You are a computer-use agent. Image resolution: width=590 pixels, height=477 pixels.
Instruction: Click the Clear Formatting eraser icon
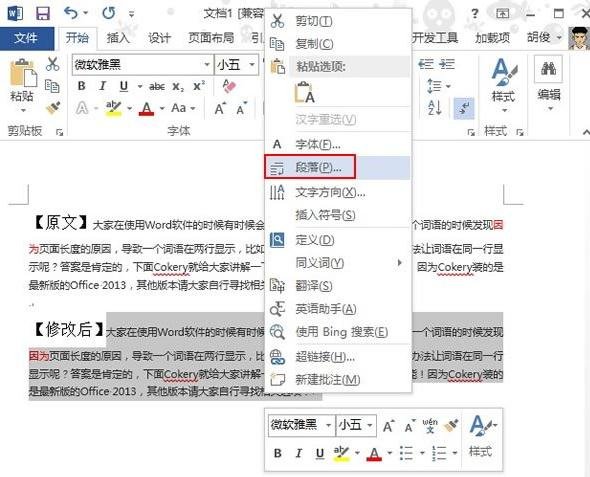(229, 86)
